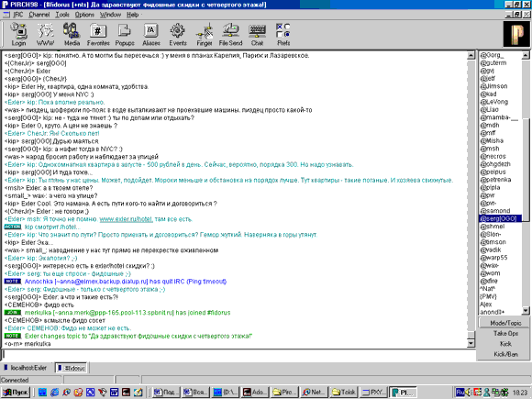
Task: Click the Пуск Start button
Action: click(x=16, y=393)
